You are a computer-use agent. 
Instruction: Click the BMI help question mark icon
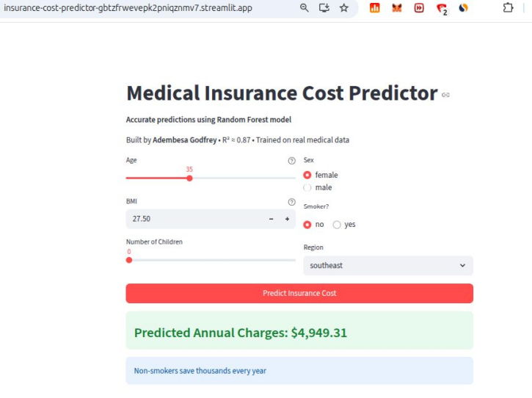point(291,202)
